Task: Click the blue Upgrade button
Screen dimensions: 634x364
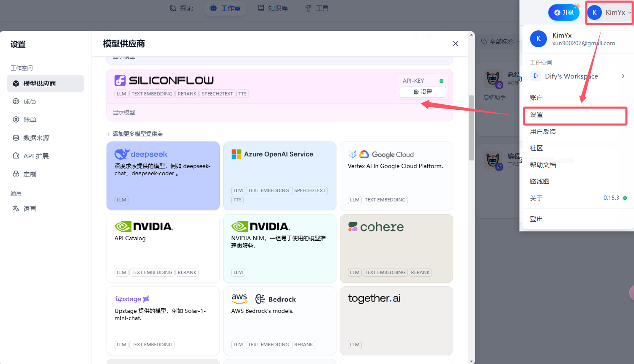Action: (x=564, y=13)
